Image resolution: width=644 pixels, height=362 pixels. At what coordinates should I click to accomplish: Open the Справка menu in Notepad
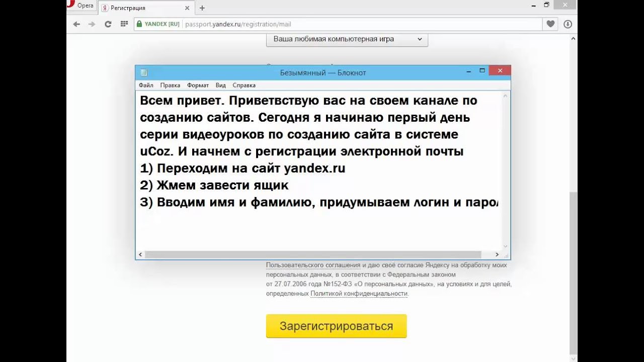(x=244, y=85)
